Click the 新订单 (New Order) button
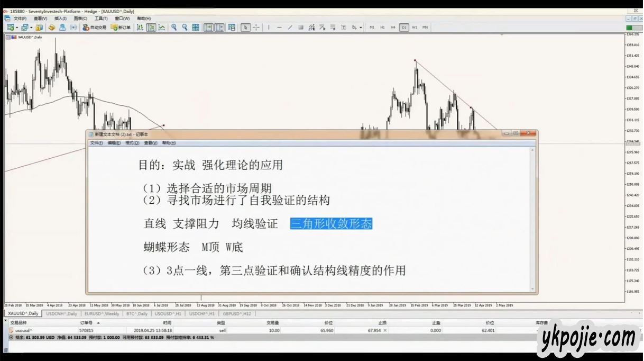The width and height of the screenshot is (644, 361). [x=121, y=28]
